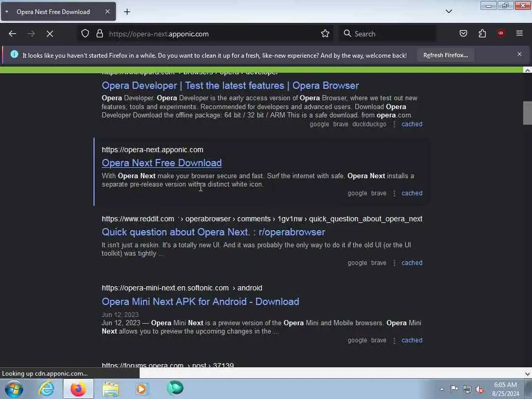Click the vertical scrollbar thumb
Viewport: 532px width, 399px height.
527,113
